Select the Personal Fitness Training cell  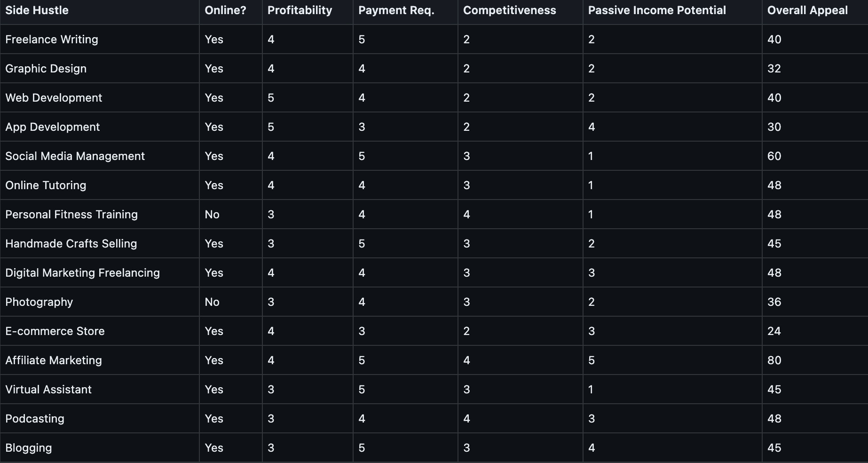point(71,215)
